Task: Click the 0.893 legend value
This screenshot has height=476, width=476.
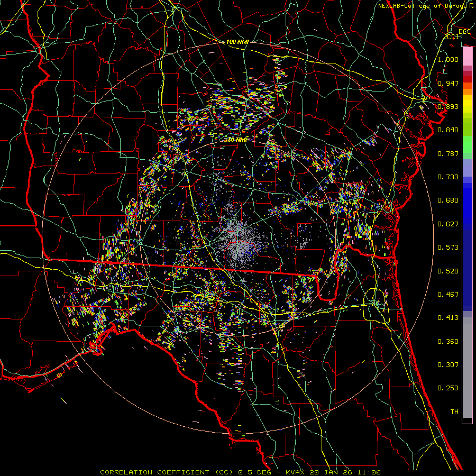Action: 448,106
